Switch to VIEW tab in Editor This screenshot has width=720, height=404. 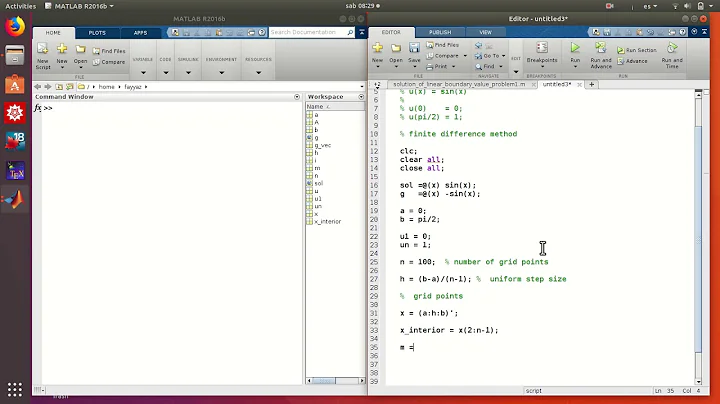point(485,33)
